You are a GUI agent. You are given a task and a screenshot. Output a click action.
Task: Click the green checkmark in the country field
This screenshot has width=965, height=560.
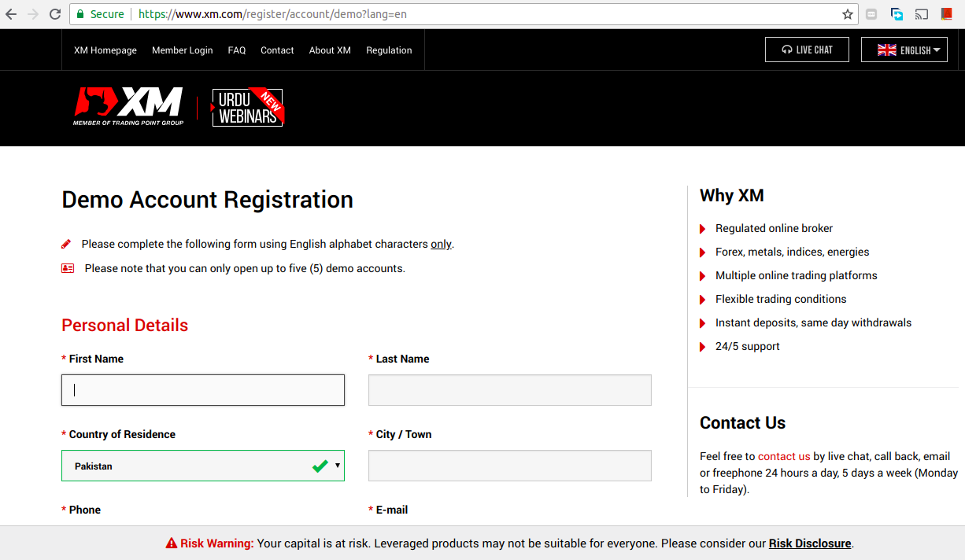click(x=320, y=466)
